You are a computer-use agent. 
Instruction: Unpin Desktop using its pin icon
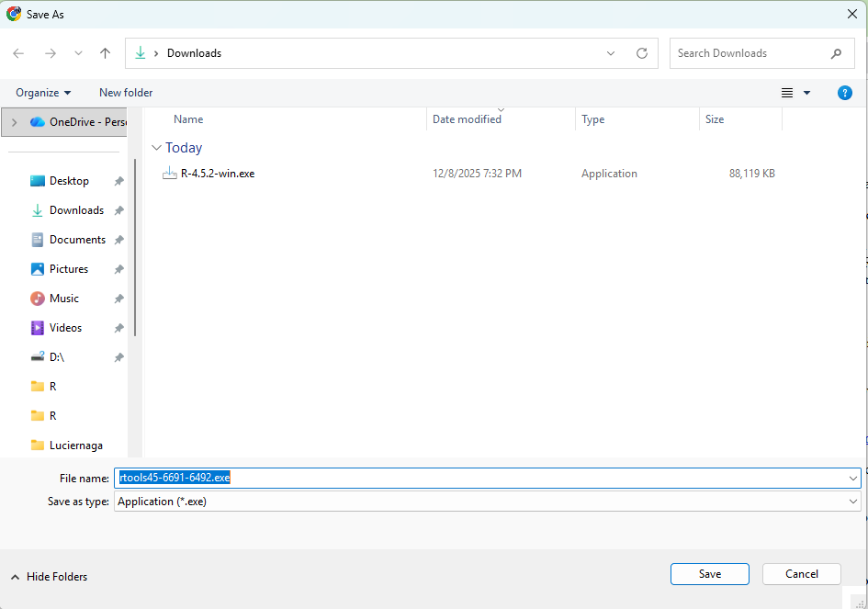[x=118, y=182]
